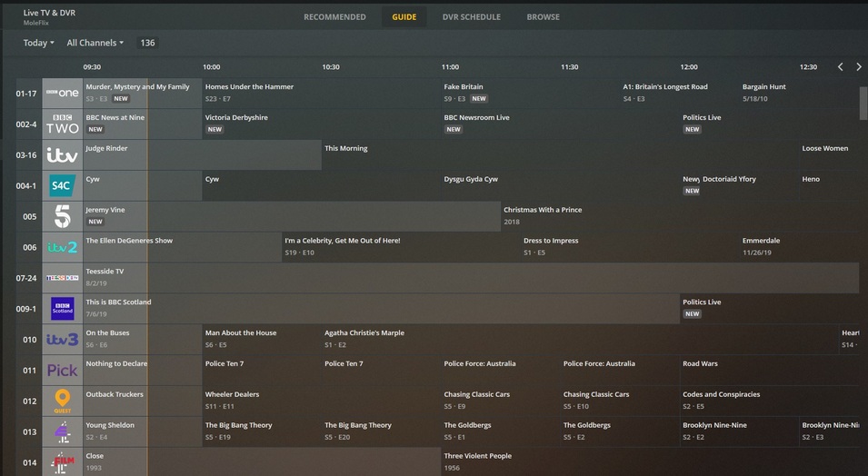Select Agatha Christie's Marple programme
The image size is (868, 476).
coord(580,340)
